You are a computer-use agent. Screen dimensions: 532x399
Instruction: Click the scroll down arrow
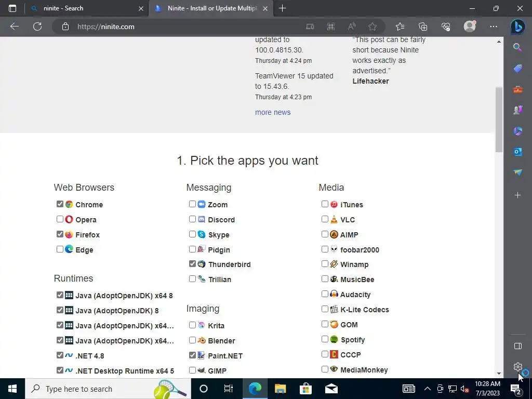point(499,373)
